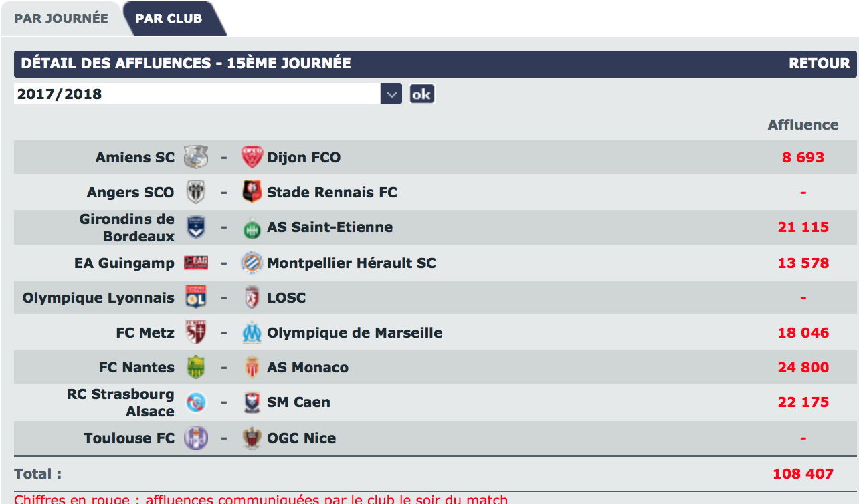The width and height of the screenshot is (859, 504).
Task: Click the Toulouse FC purple logo
Action: coord(196,438)
